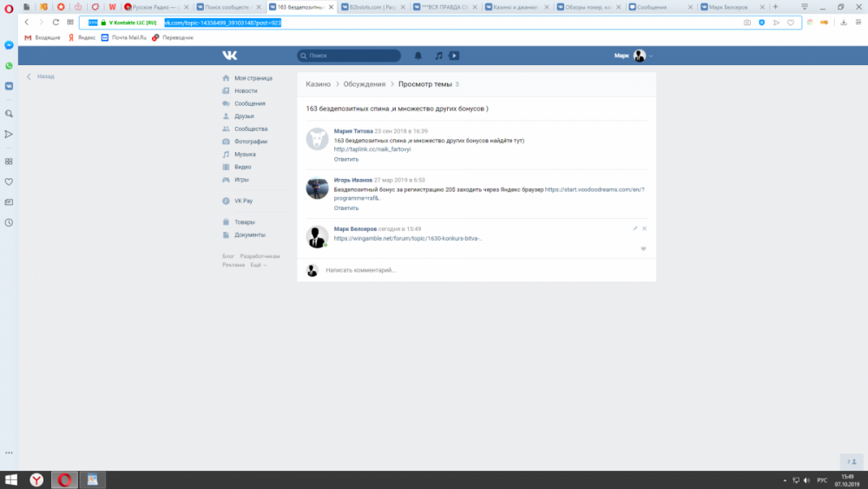The width and height of the screenshot is (868, 489).
Task: Click Мария Титова's avatar
Action: 317,139
